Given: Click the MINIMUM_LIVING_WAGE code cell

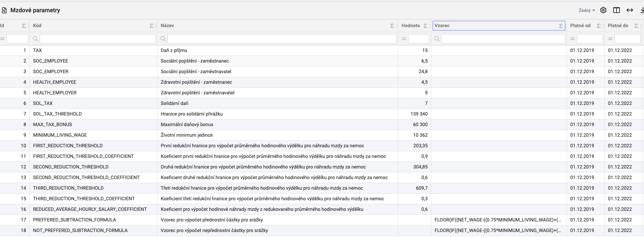Looking at the screenshot, I should [60, 135].
